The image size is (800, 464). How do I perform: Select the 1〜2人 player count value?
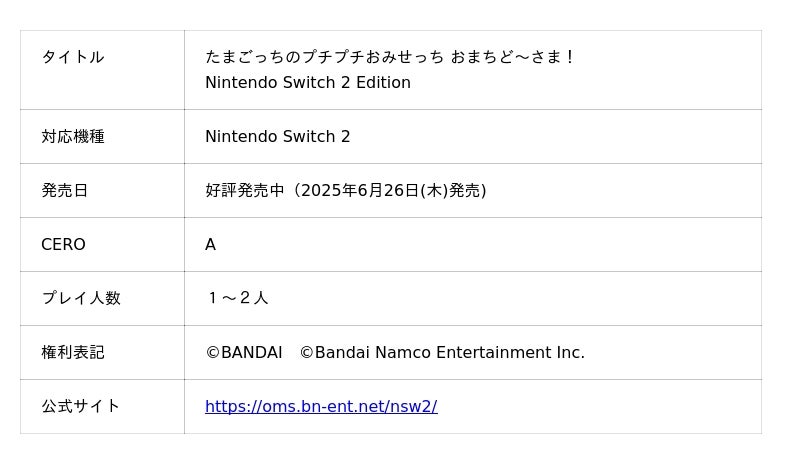point(238,298)
